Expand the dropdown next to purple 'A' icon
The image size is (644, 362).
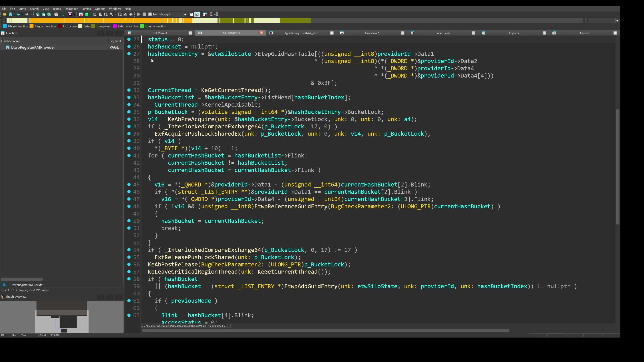[x=74, y=14]
